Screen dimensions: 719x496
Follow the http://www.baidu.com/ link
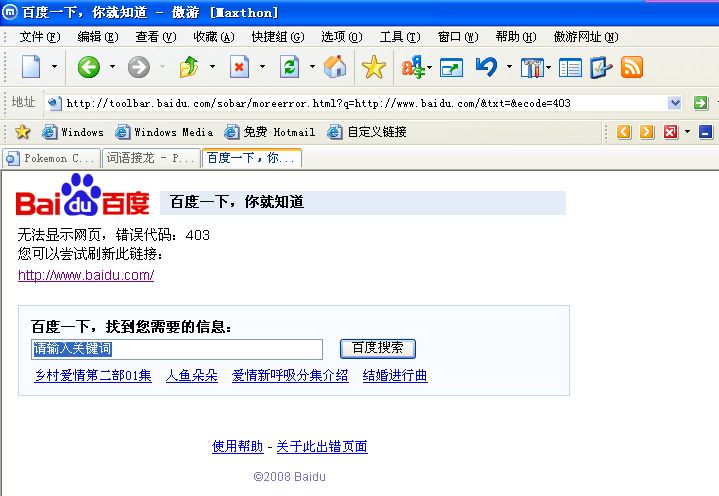click(x=86, y=275)
